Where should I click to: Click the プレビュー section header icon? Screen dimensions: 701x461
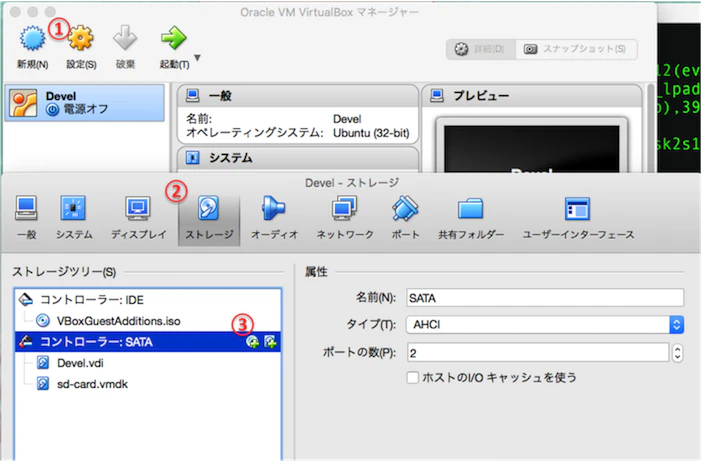coord(437,95)
